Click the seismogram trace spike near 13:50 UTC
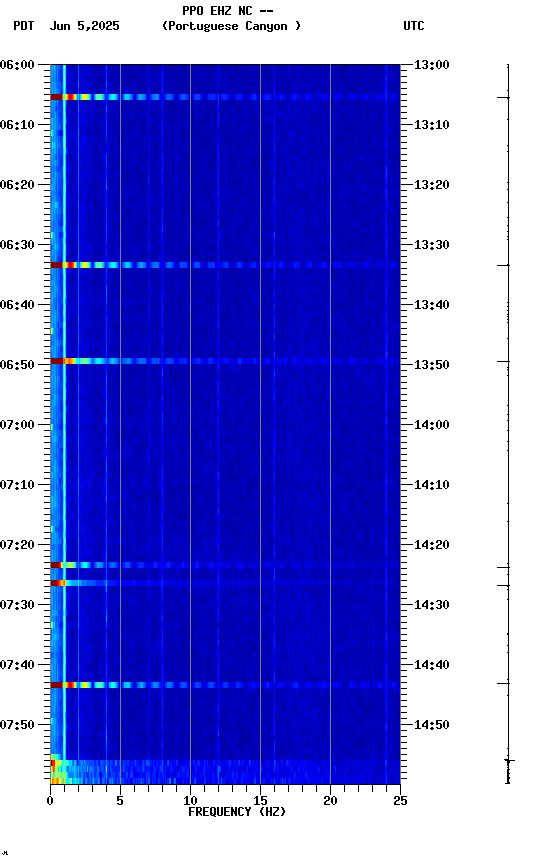 click(x=504, y=361)
